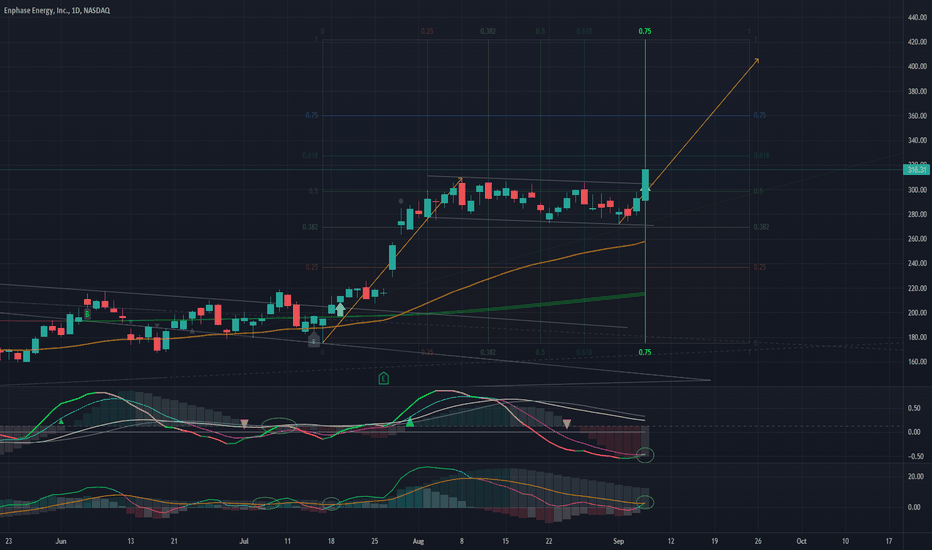Click the pale green up-arrow signal near July 18
The width and height of the screenshot is (932, 550).
tap(340, 309)
